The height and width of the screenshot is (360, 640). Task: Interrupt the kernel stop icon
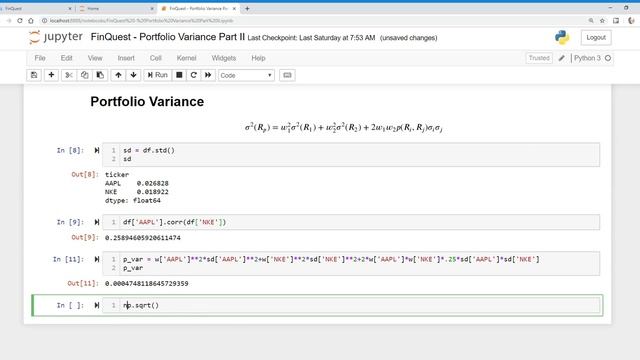(x=179, y=75)
